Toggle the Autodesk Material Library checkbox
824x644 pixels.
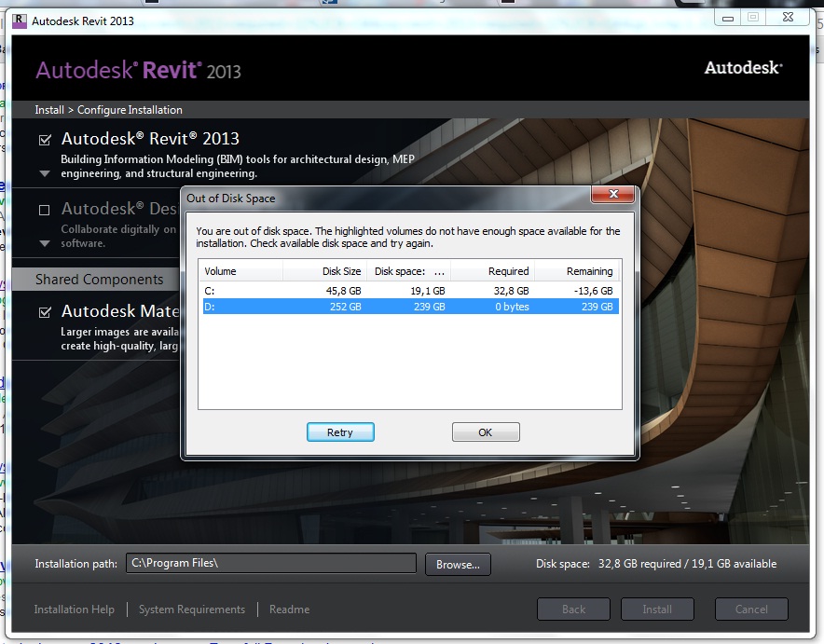pyautogui.click(x=45, y=312)
